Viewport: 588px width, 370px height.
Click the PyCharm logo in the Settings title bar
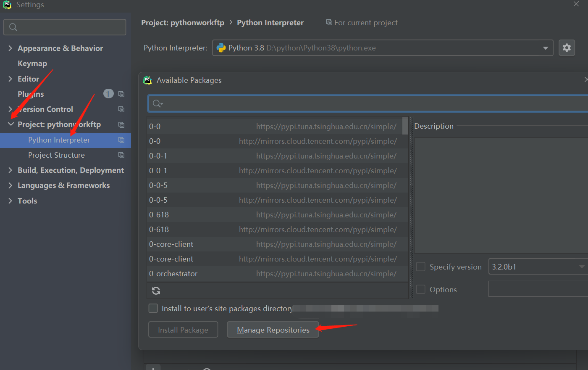tap(7, 4)
